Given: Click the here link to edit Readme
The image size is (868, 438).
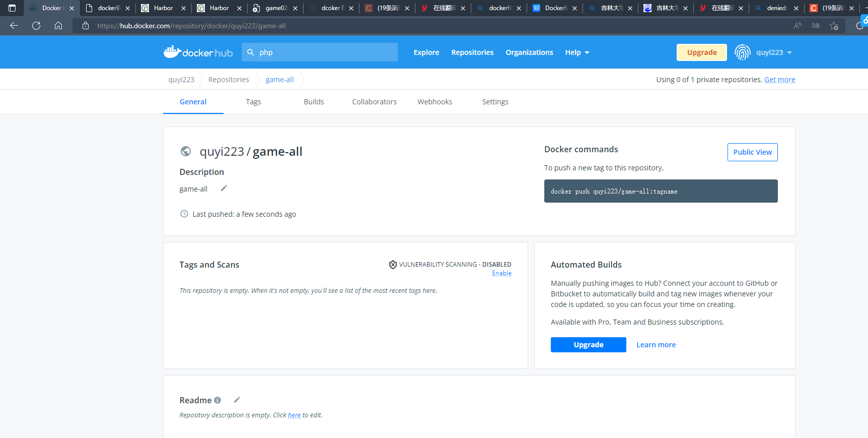Looking at the screenshot, I should pyautogui.click(x=295, y=415).
